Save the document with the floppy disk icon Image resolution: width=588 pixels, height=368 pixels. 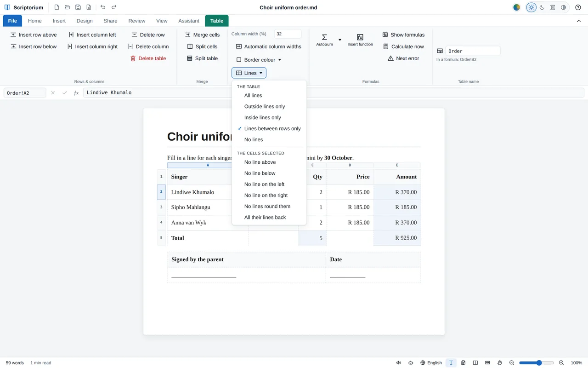click(78, 7)
